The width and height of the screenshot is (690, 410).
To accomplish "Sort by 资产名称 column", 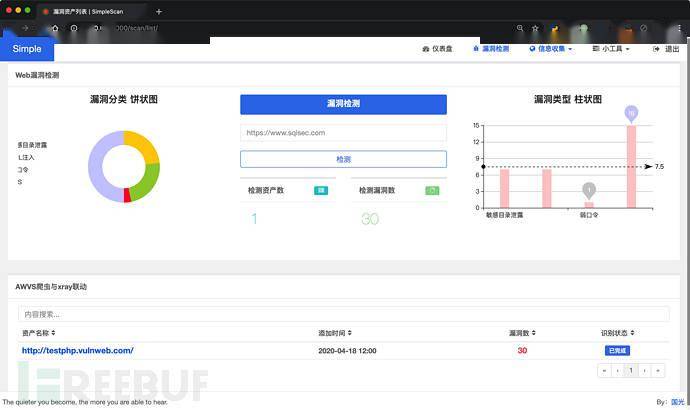I will 39,333.
